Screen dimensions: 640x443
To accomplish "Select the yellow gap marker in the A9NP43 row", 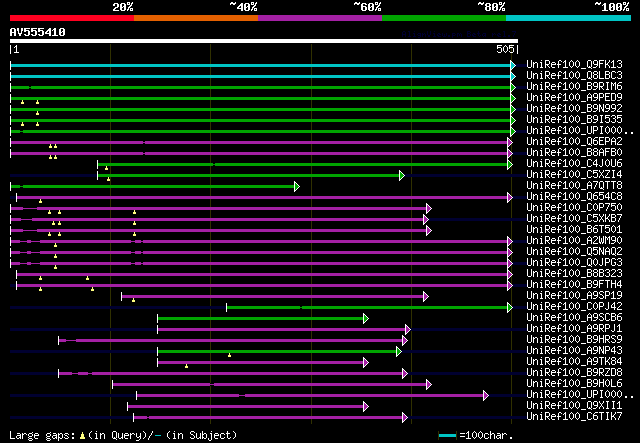I will click(229, 355).
